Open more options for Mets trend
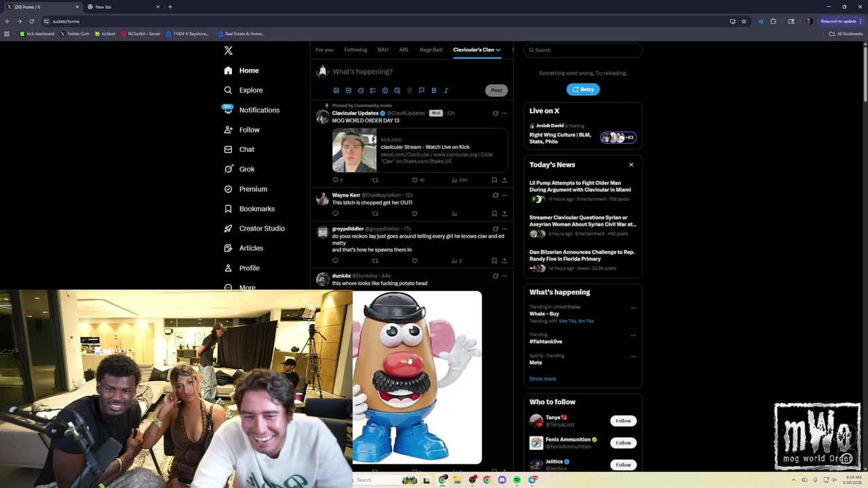This screenshot has height=488, width=868. click(633, 357)
